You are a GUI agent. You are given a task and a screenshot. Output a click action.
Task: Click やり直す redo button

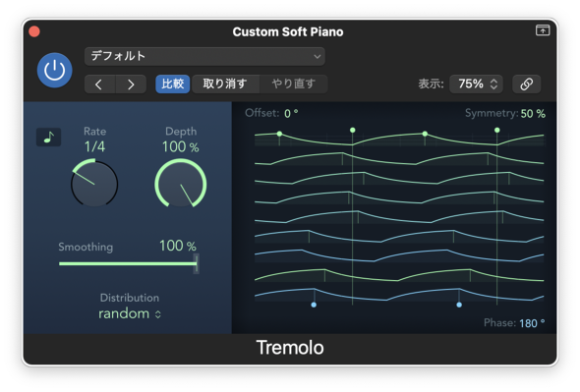(293, 84)
